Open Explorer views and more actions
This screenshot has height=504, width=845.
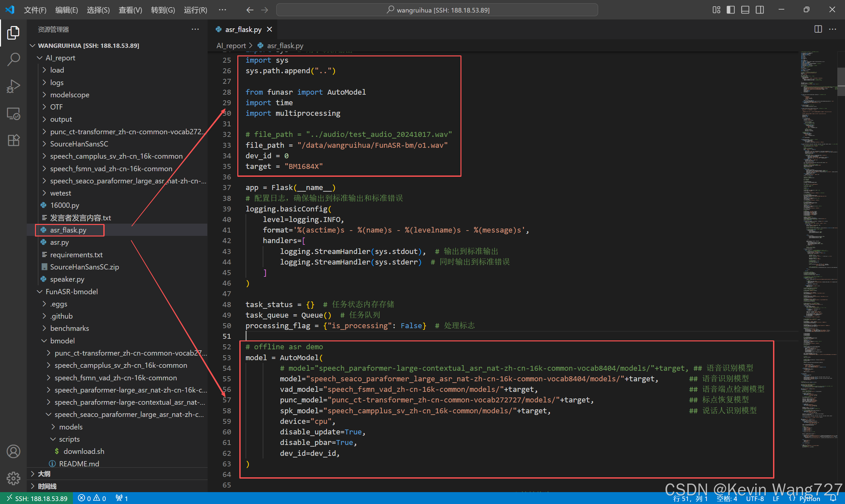point(195,29)
